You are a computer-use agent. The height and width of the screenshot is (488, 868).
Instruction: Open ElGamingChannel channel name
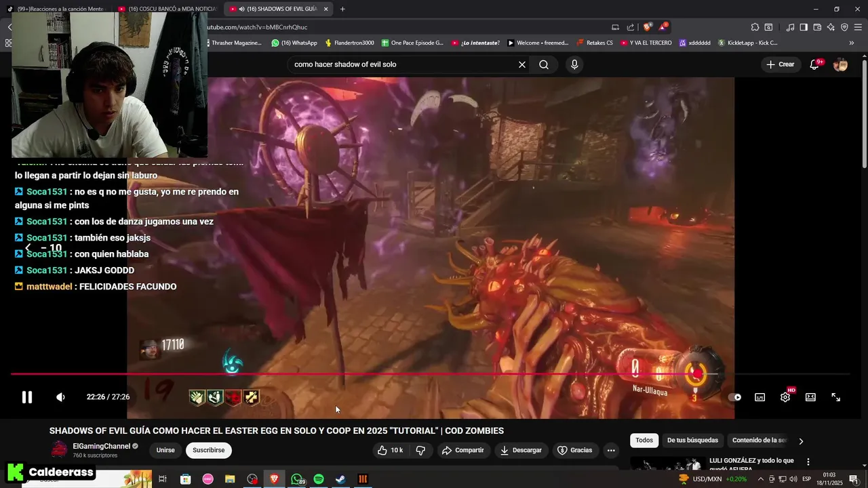102,446
